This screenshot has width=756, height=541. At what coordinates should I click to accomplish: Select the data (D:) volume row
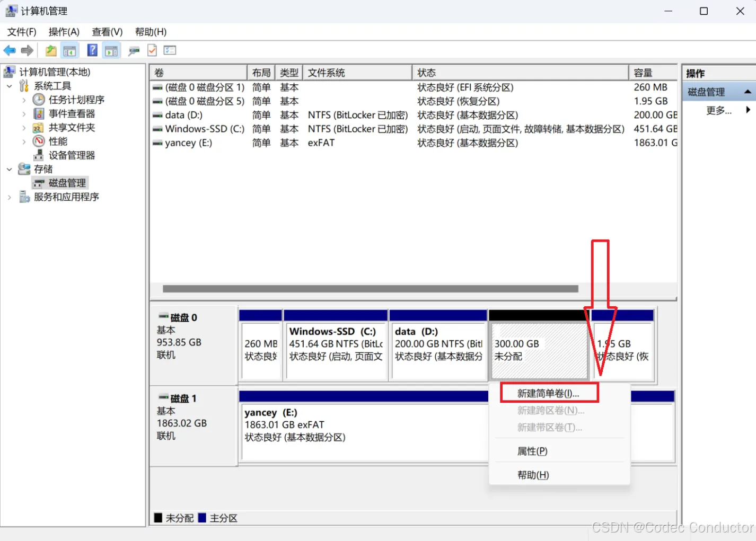tap(414, 115)
